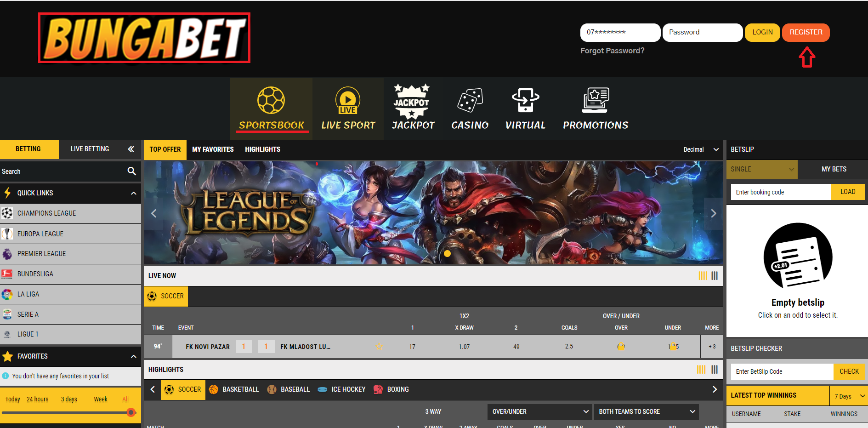Switch to Live Betting tab
This screenshot has height=428, width=868.
tap(90, 149)
